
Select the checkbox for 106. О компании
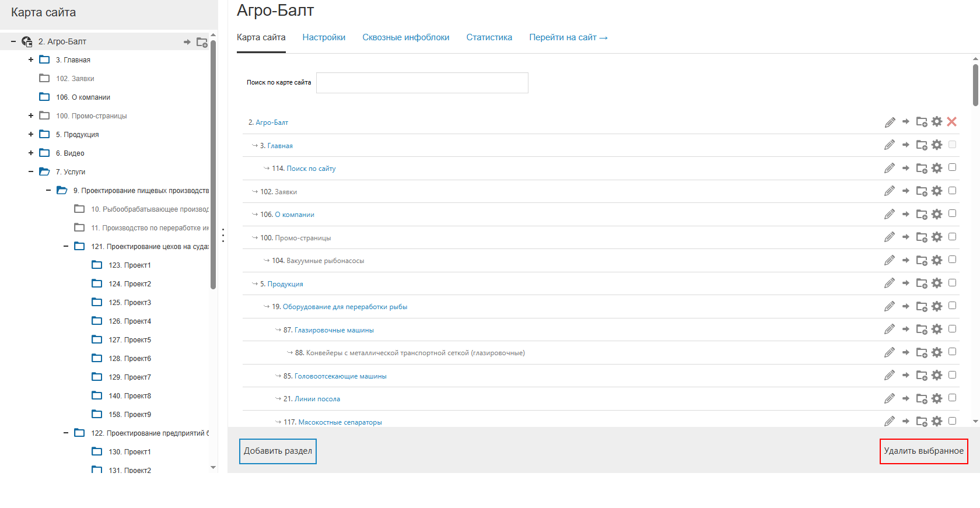(x=953, y=213)
